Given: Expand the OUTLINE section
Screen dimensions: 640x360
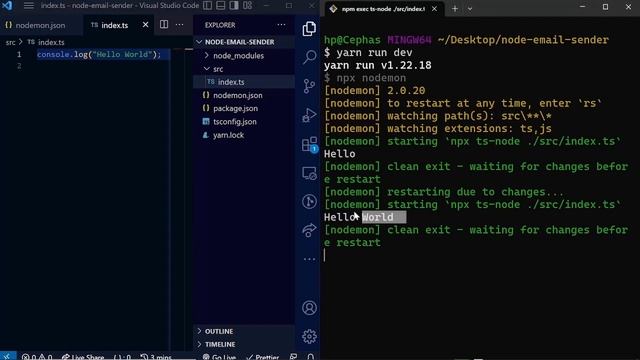Looking at the screenshot, I should tap(244, 331).
